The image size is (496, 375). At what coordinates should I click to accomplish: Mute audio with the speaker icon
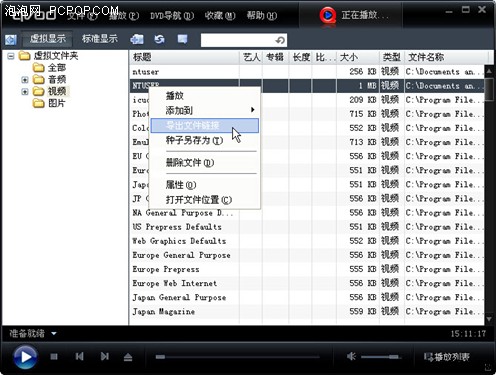[351, 357]
